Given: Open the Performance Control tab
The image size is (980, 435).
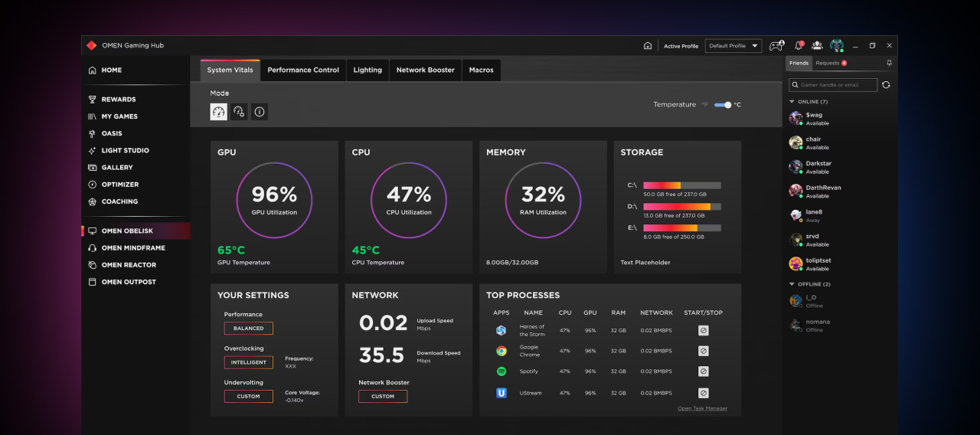Looking at the screenshot, I should (303, 70).
